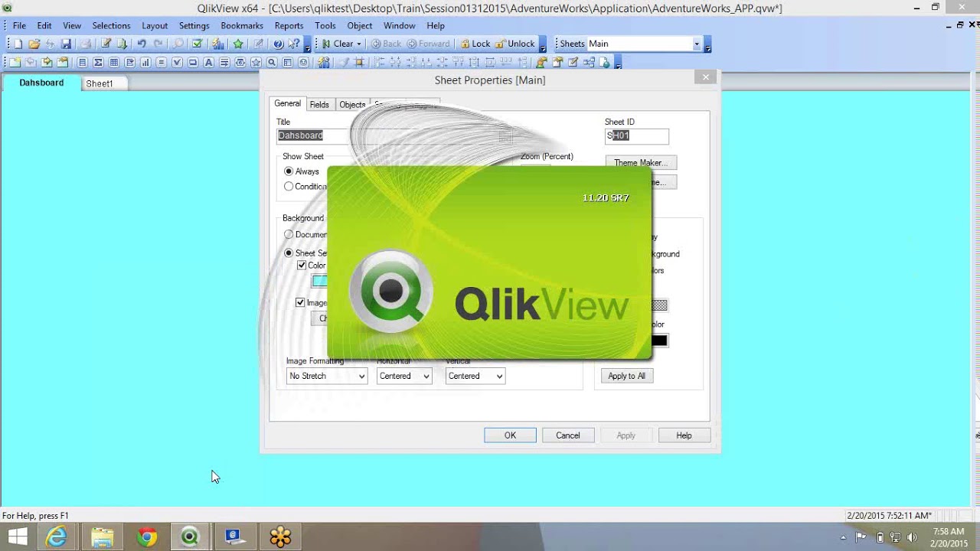Click the patterned swatch above the black color
Viewport: 980px width, 551px height.
coord(659,305)
